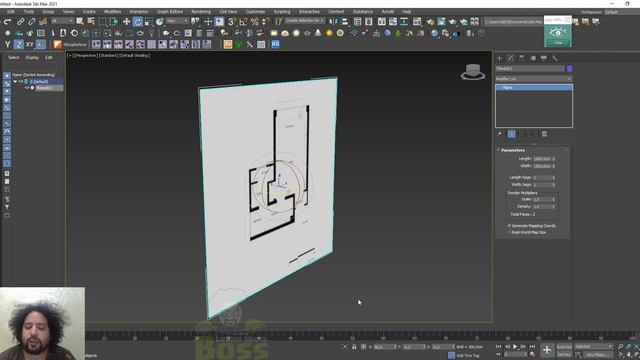Activate the Select and Move tool
Viewport: 640px width, 360px height.
point(127,22)
